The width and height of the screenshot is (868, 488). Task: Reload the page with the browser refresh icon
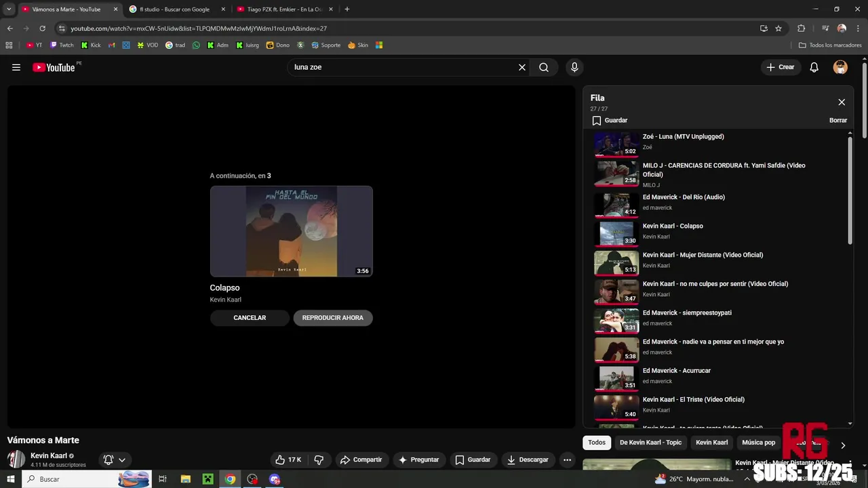click(x=42, y=28)
